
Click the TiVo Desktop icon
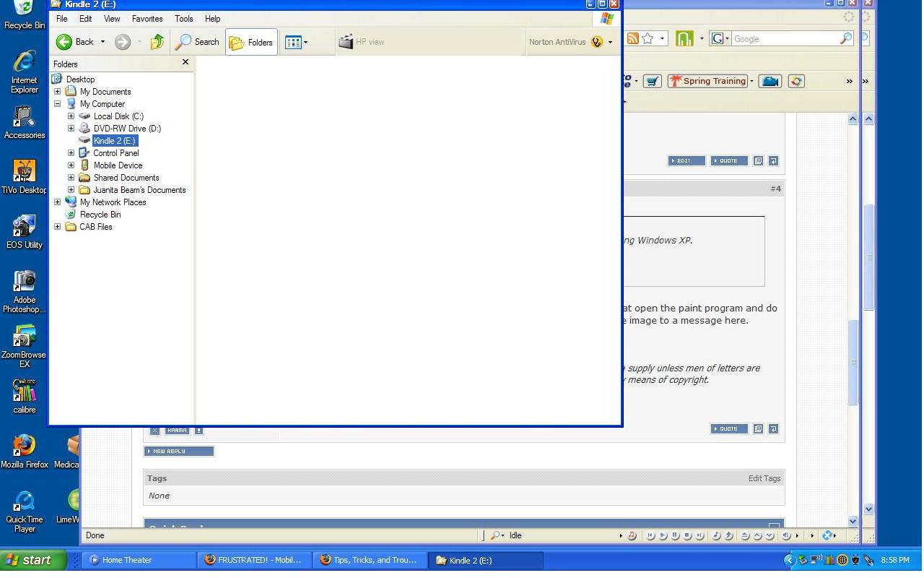coord(25,177)
